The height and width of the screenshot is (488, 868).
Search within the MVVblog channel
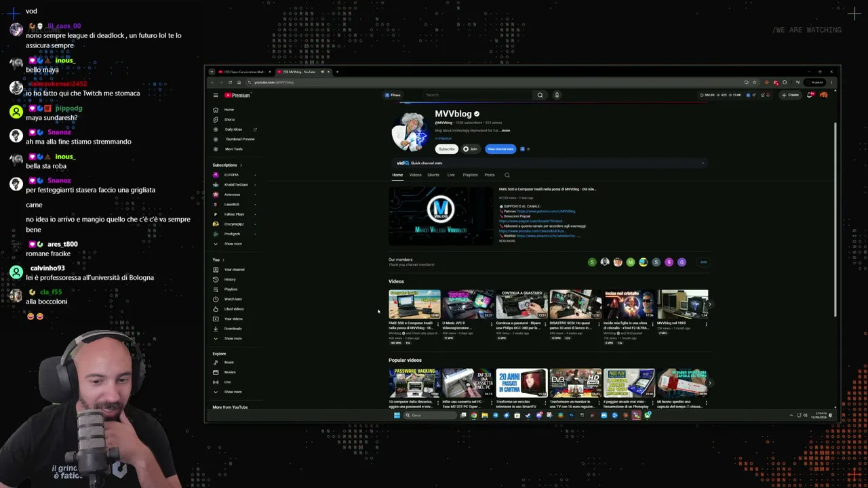click(507, 175)
